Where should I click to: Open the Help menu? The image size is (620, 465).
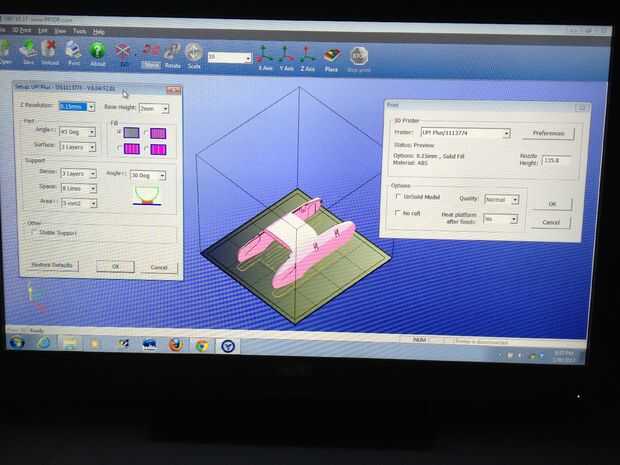98,31
